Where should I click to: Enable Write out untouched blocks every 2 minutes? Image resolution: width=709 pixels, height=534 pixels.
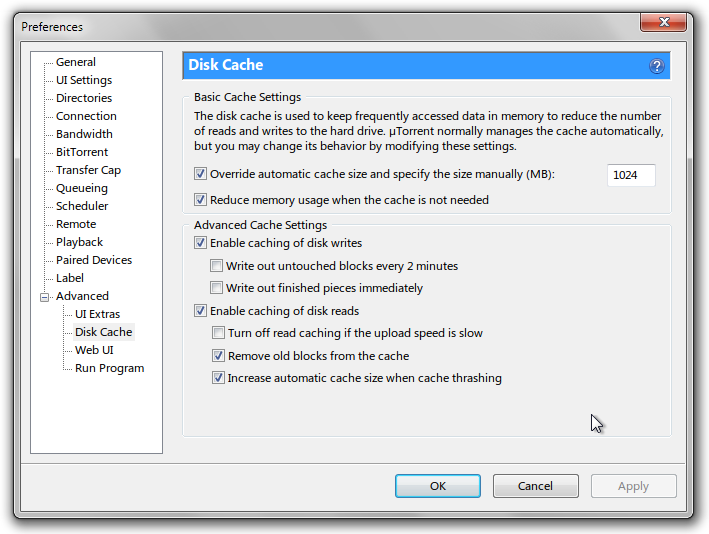pos(216,265)
